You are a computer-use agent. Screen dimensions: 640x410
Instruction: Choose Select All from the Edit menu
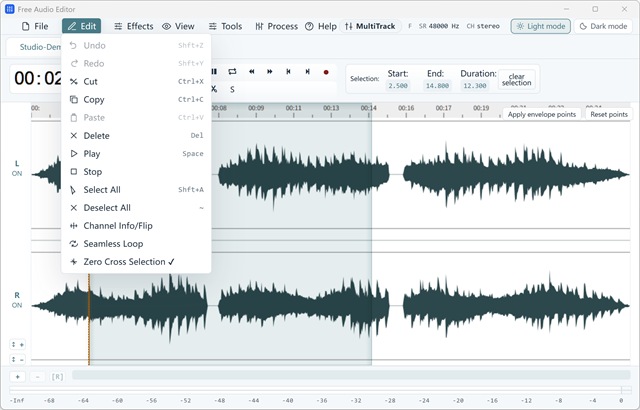[136, 190]
